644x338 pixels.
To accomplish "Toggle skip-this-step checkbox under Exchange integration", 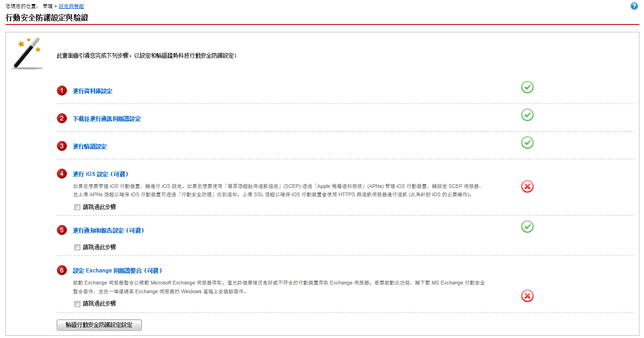I will click(x=77, y=304).
